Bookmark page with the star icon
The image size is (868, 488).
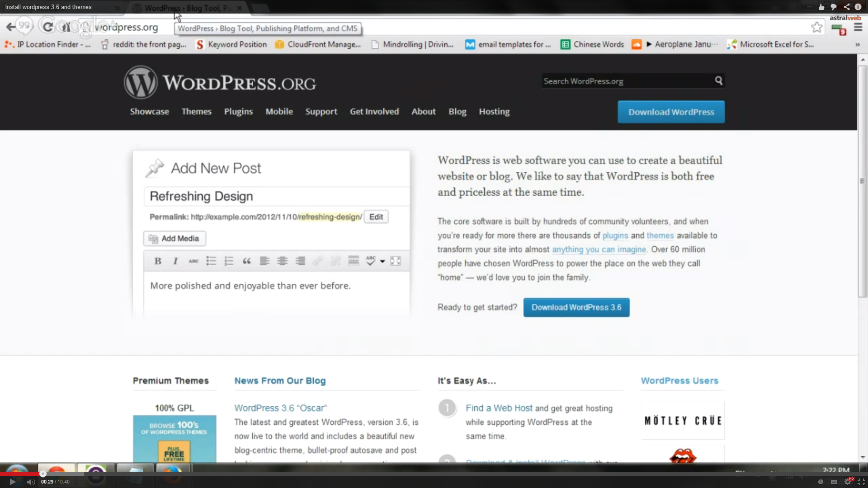pyautogui.click(x=816, y=27)
